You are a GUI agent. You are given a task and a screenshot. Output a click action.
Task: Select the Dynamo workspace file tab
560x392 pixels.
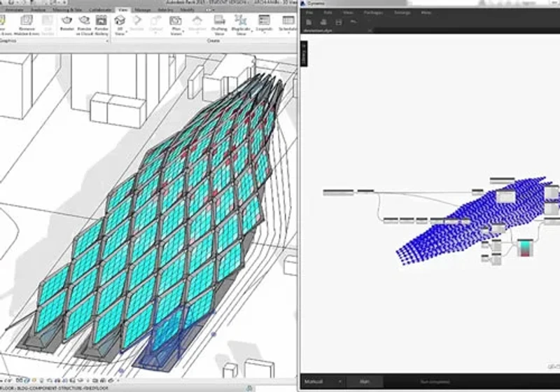tap(318, 31)
